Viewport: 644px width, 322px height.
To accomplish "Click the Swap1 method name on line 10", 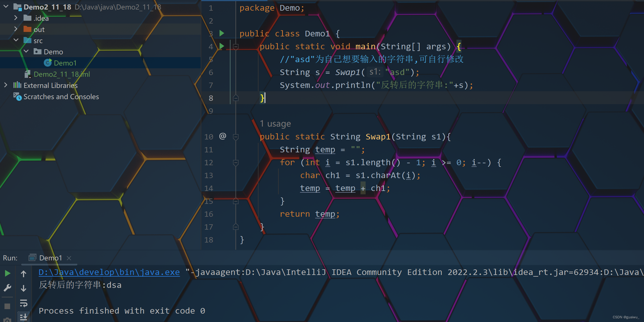I will (x=378, y=137).
